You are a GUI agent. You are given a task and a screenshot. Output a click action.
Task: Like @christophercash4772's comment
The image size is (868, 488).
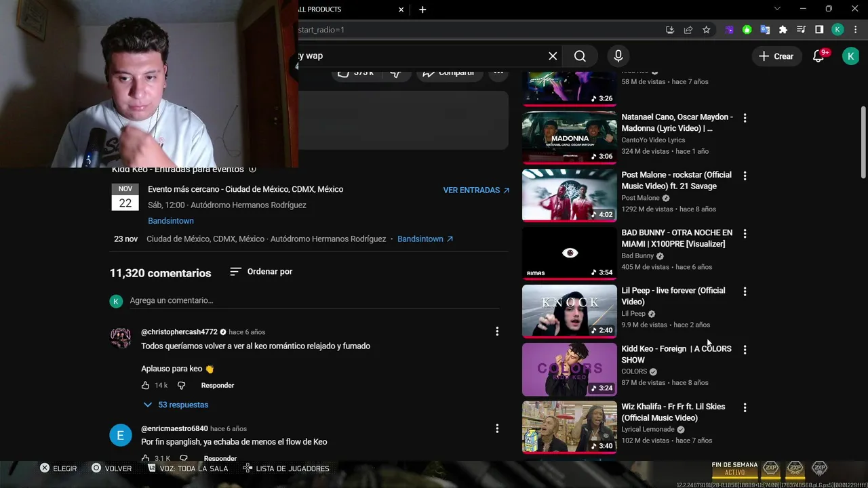pos(145,386)
